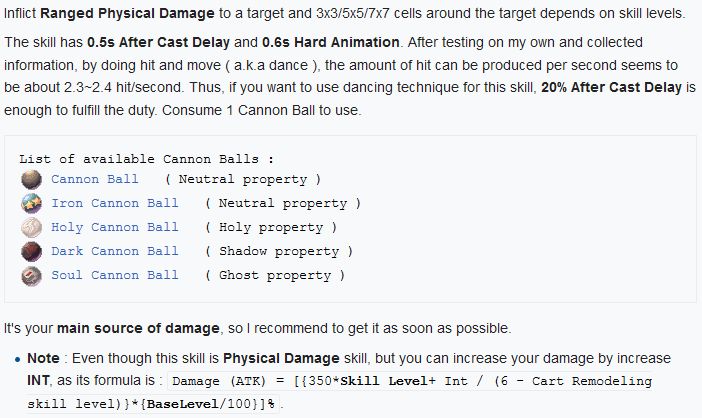Open the Iron Cannon Ball link
Image resolution: width=702 pixels, height=418 pixels.
(115, 203)
